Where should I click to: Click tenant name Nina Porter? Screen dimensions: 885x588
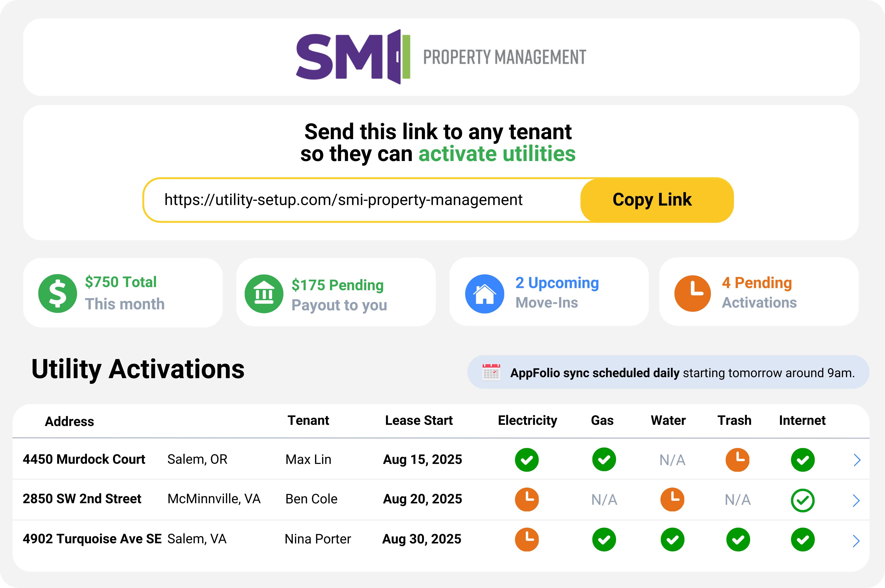click(318, 539)
